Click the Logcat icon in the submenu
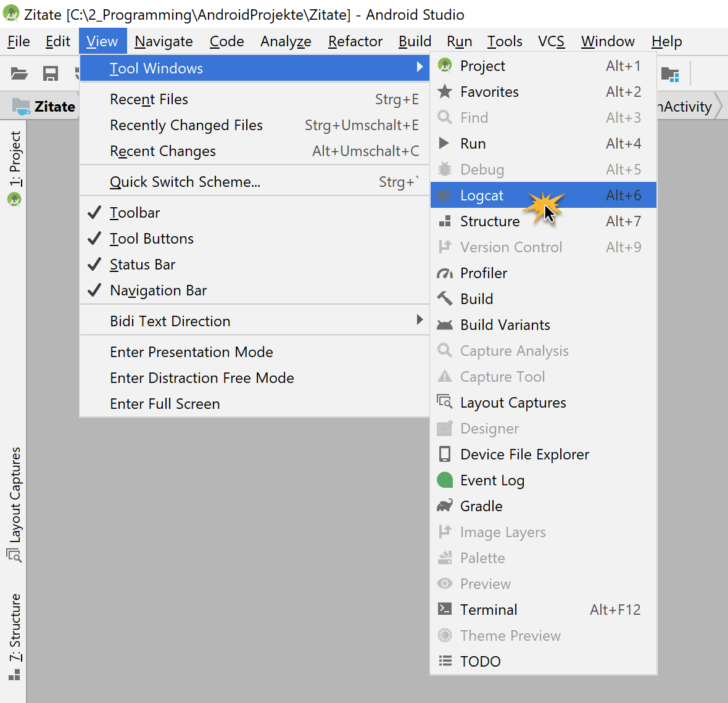Image resolution: width=728 pixels, height=703 pixels. point(444,195)
